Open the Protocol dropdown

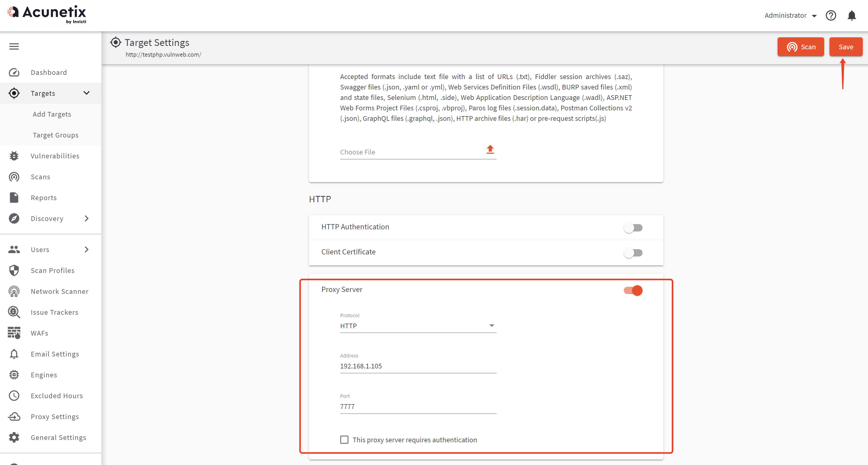tap(418, 326)
